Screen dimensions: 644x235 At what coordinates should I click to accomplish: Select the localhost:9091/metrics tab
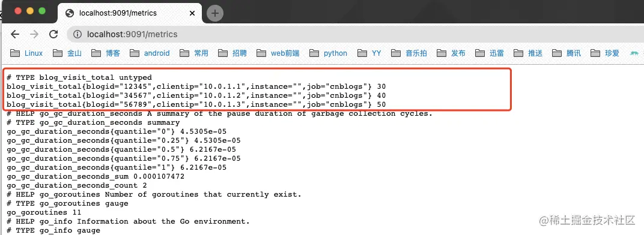point(130,13)
